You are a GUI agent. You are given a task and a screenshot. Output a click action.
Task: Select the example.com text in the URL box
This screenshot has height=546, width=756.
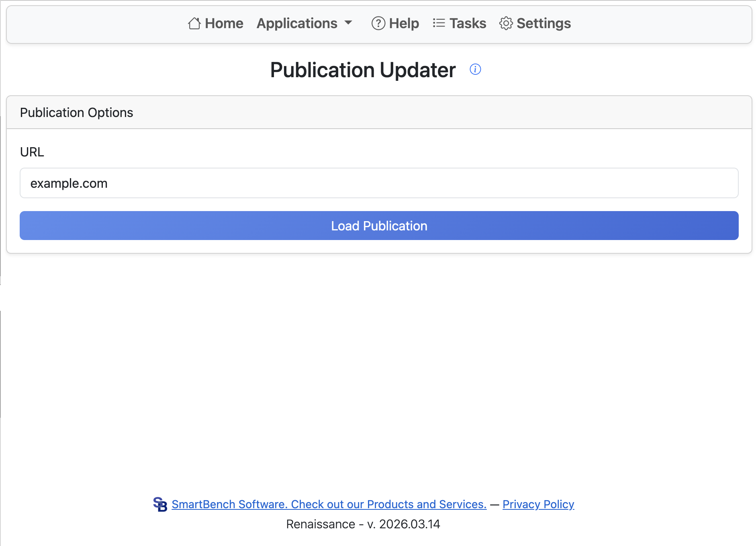[69, 183]
